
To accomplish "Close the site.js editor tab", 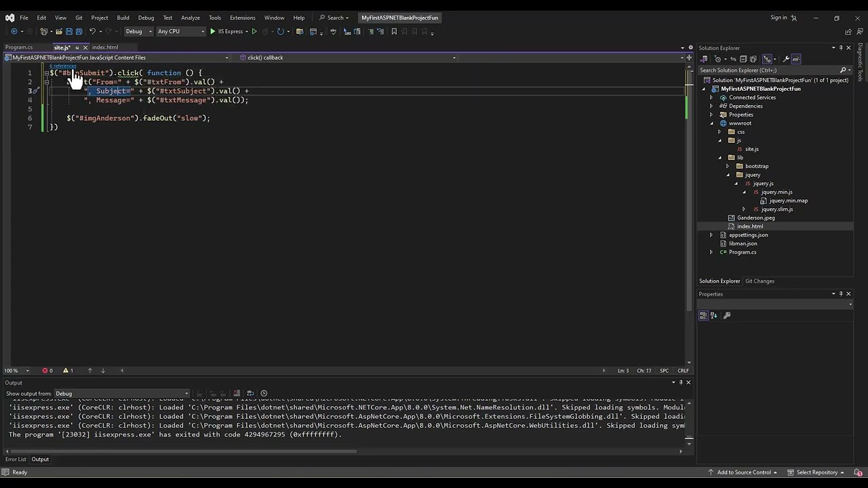I will (x=85, y=47).
